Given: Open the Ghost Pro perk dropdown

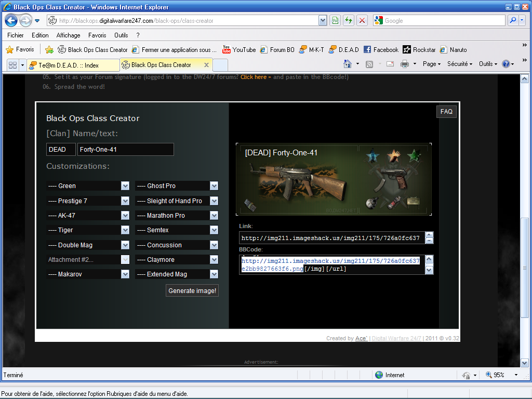Looking at the screenshot, I should tap(177, 186).
